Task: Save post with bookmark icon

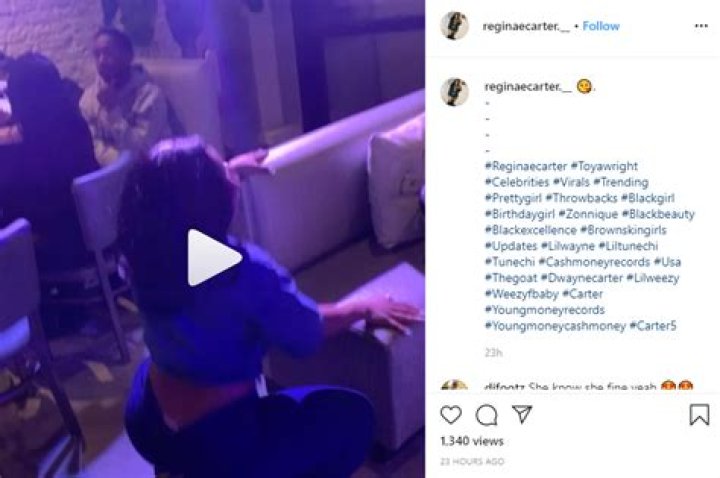Action: tap(699, 414)
